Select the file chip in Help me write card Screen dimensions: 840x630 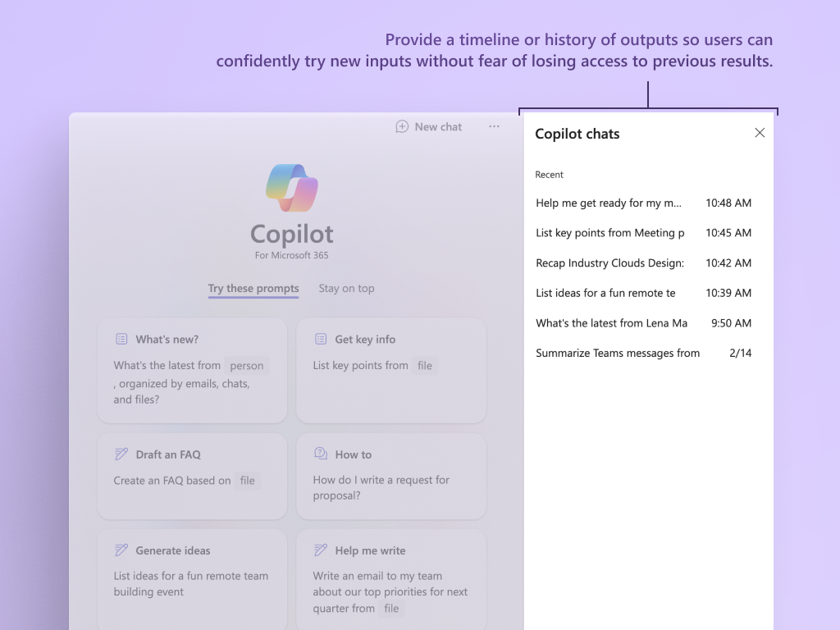(x=390, y=608)
